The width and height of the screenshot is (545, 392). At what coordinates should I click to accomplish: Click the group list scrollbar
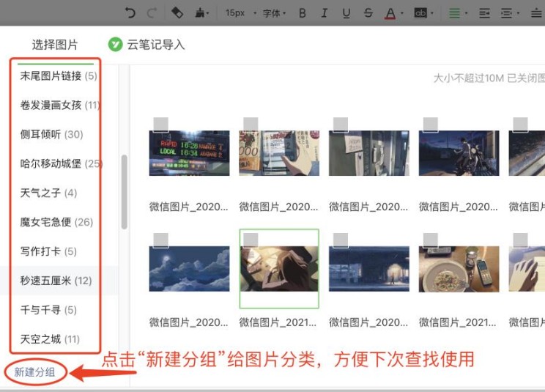pyautogui.click(x=124, y=192)
